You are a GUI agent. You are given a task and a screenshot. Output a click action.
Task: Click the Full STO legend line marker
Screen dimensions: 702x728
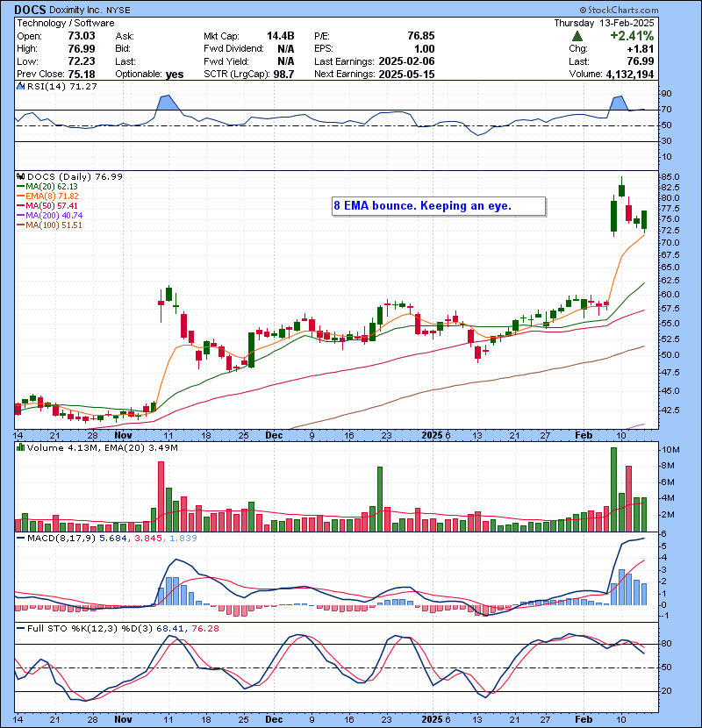click(x=21, y=629)
